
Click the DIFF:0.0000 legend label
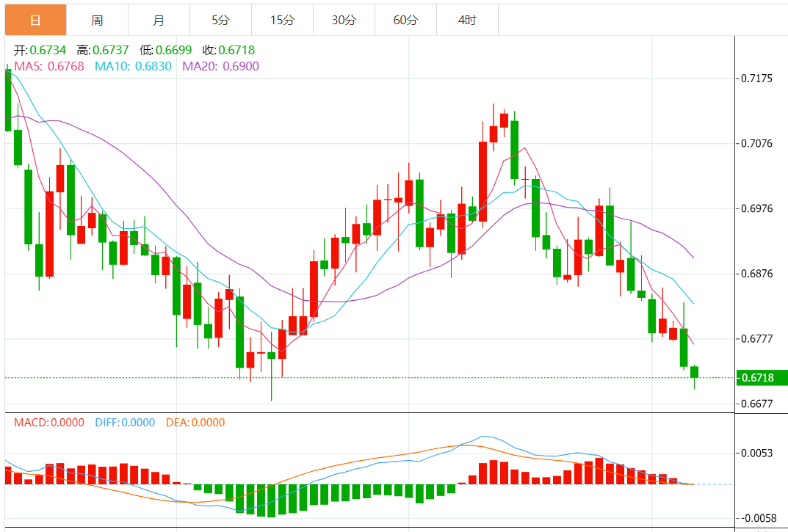coord(125,423)
